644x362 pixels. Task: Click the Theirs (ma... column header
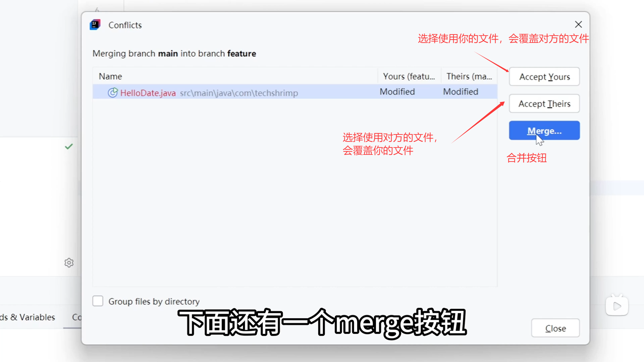(469, 76)
